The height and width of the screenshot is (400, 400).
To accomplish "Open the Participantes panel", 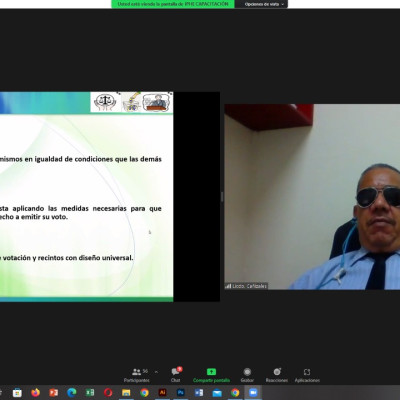I will pyautogui.click(x=137, y=375).
